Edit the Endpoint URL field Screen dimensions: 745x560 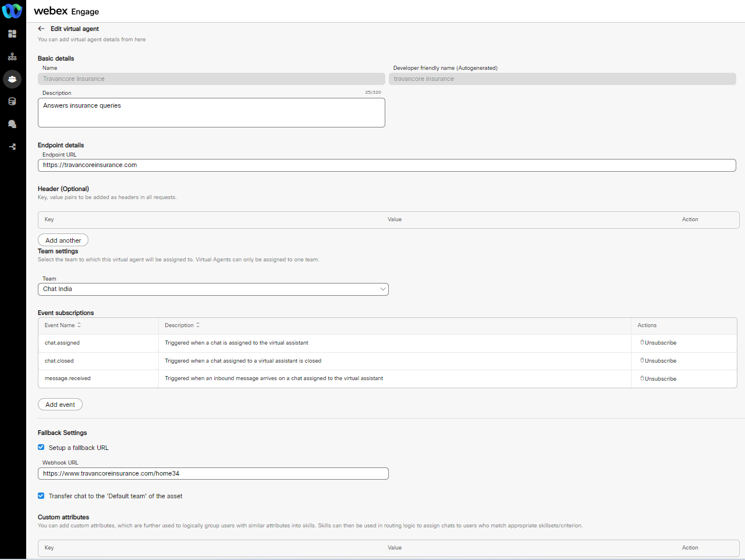click(x=387, y=165)
